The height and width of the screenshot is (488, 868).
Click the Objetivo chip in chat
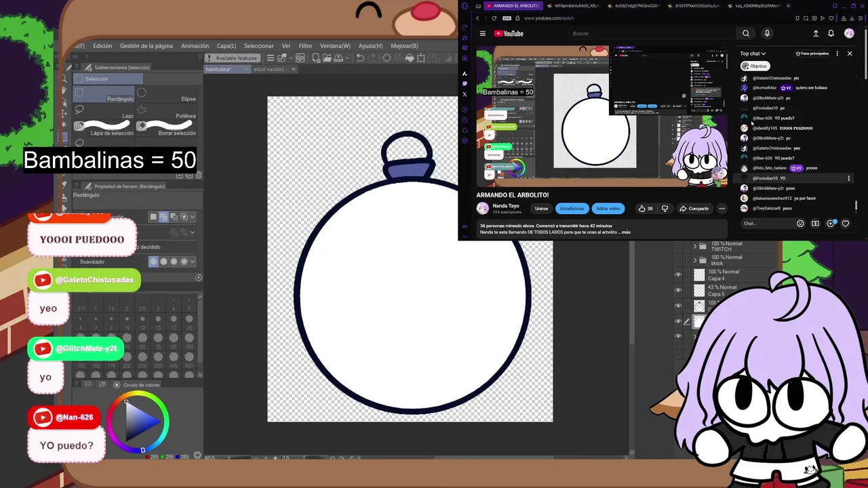[x=755, y=66]
